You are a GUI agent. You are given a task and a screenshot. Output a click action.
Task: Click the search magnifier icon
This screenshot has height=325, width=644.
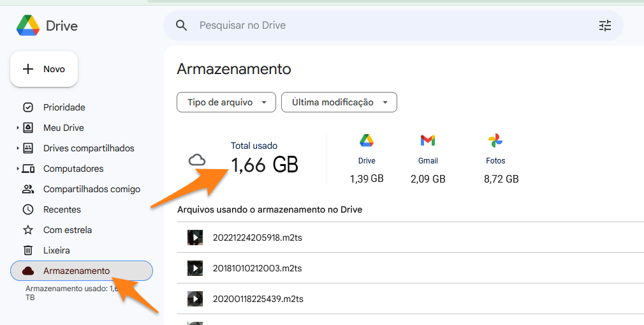click(181, 26)
